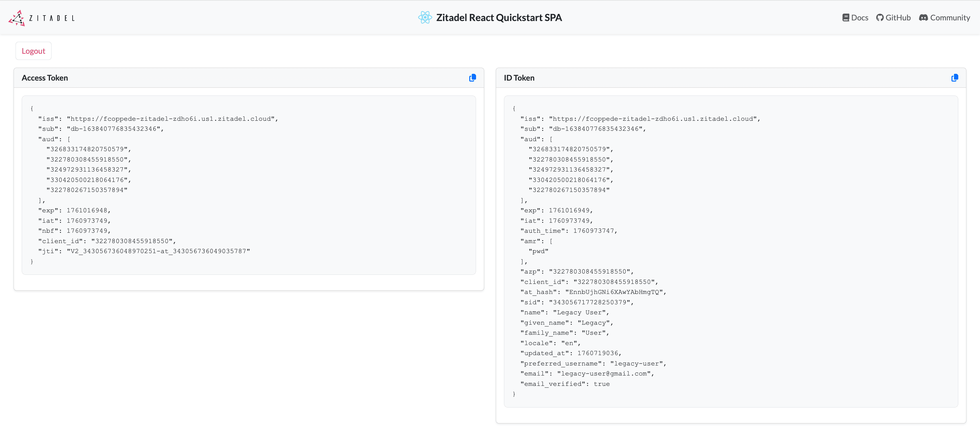Click the jti value in the Access Token

[158, 251]
